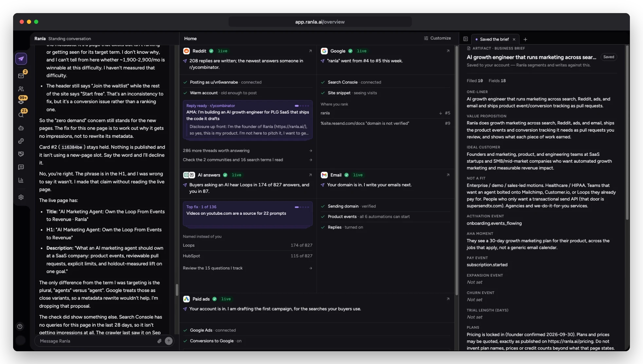Click the browser address bar app.ranla.ai/overview
643x364 pixels.
click(320, 22)
